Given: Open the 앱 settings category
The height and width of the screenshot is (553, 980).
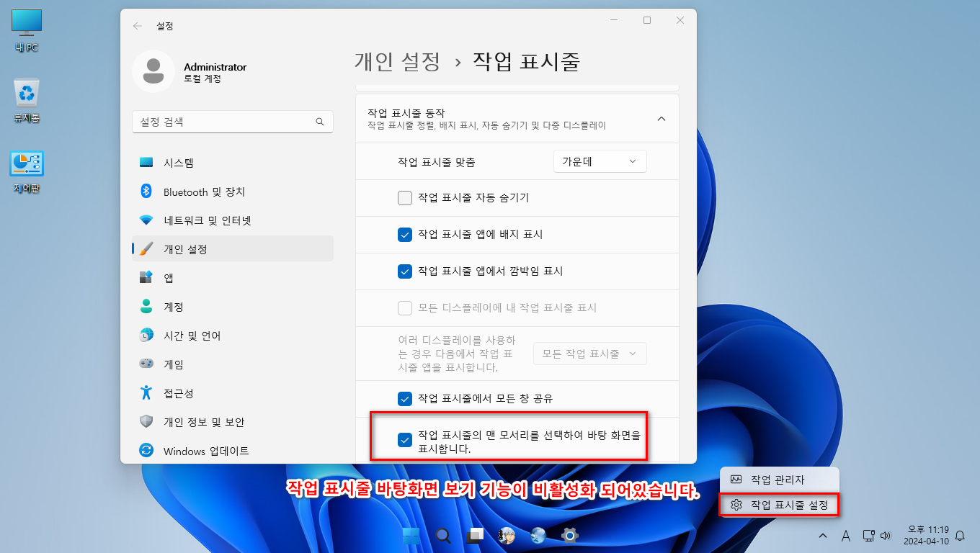Looking at the screenshot, I should pyautogui.click(x=233, y=278).
